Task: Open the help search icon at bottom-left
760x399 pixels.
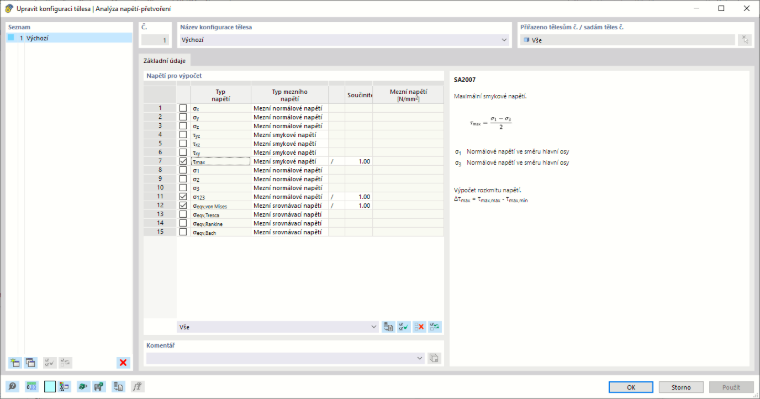Action: coord(12,386)
